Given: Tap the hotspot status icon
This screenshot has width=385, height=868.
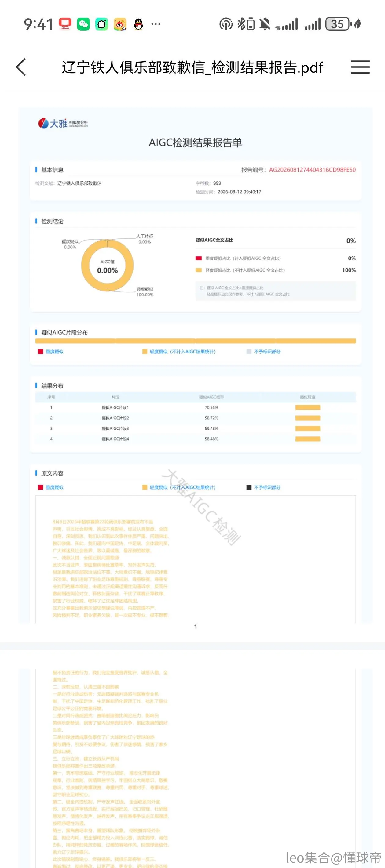Looking at the screenshot, I should (226, 24).
